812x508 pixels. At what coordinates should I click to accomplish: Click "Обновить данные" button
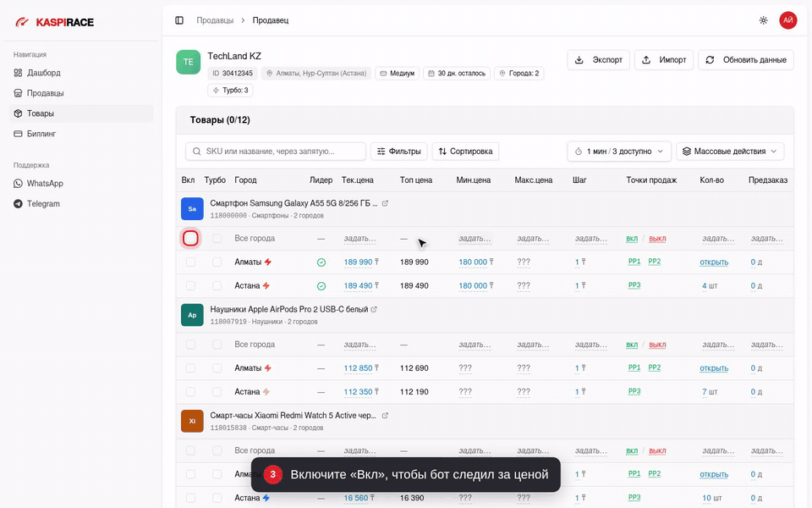pos(746,60)
